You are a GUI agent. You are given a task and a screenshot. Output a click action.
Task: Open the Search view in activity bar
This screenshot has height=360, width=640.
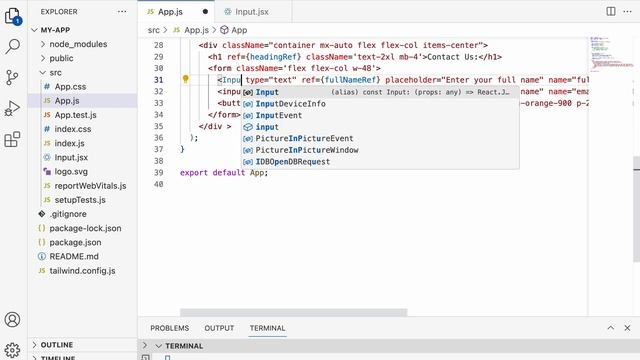(x=13, y=46)
